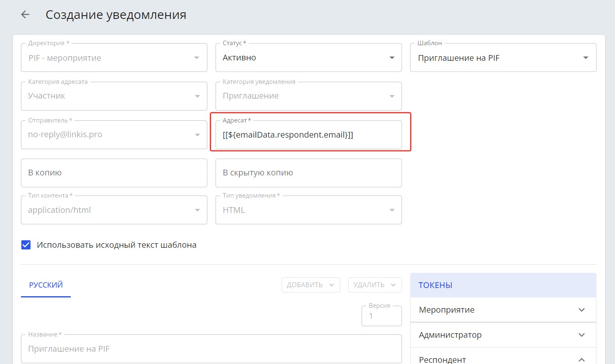Click the Адресат input field
Image resolution: width=615 pixels, height=364 pixels.
(309, 135)
